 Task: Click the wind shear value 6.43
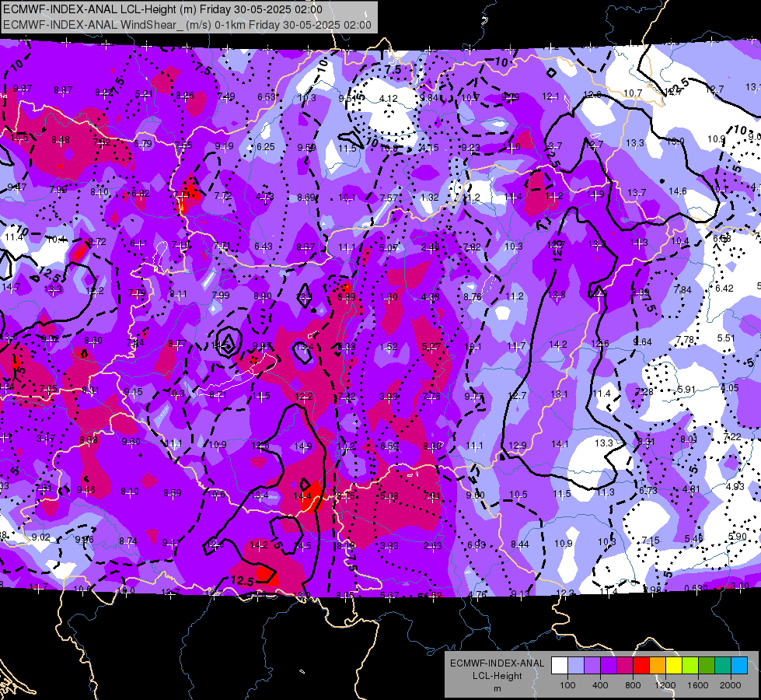pyautogui.click(x=263, y=247)
